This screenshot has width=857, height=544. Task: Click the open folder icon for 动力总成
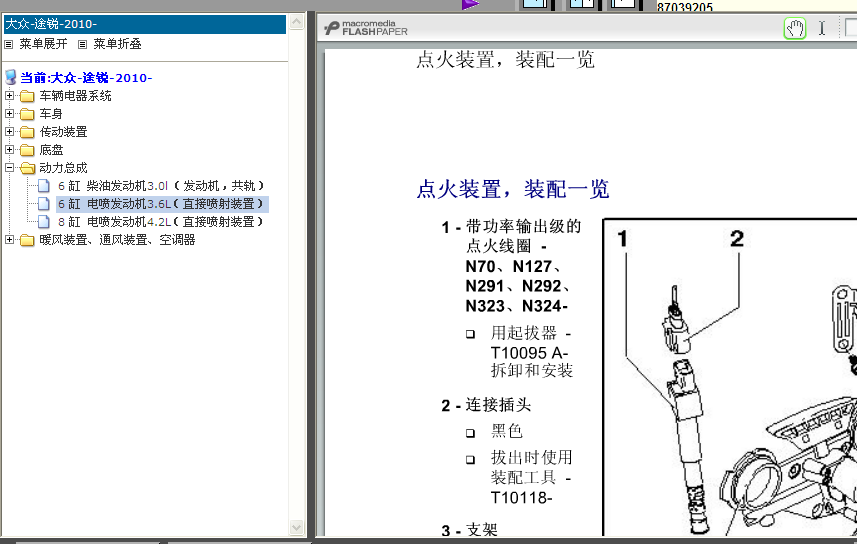(27, 168)
